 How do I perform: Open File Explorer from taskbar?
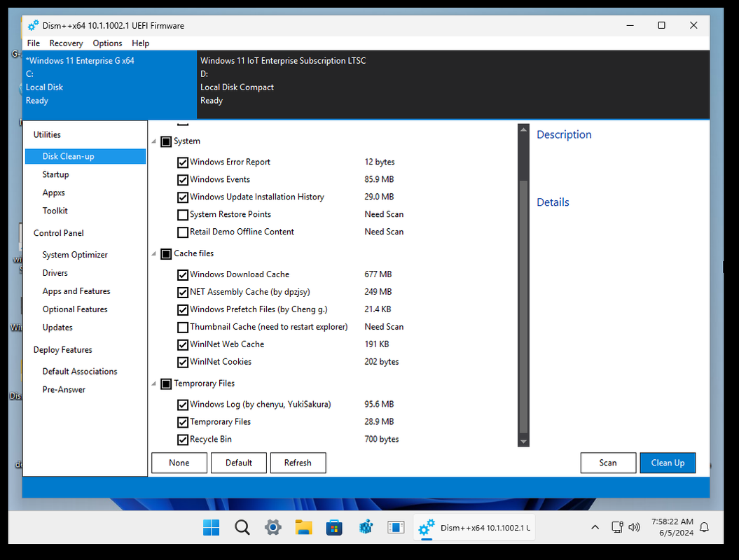tap(303, 528)
